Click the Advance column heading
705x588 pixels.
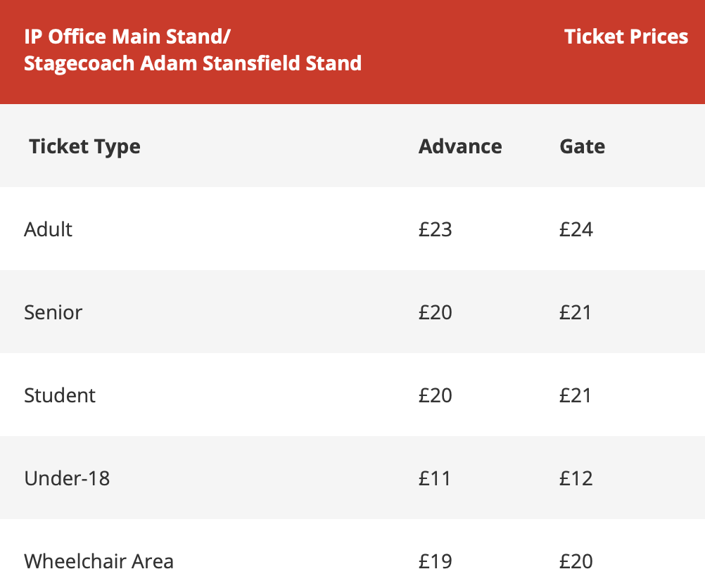click(x=460, y=146)
